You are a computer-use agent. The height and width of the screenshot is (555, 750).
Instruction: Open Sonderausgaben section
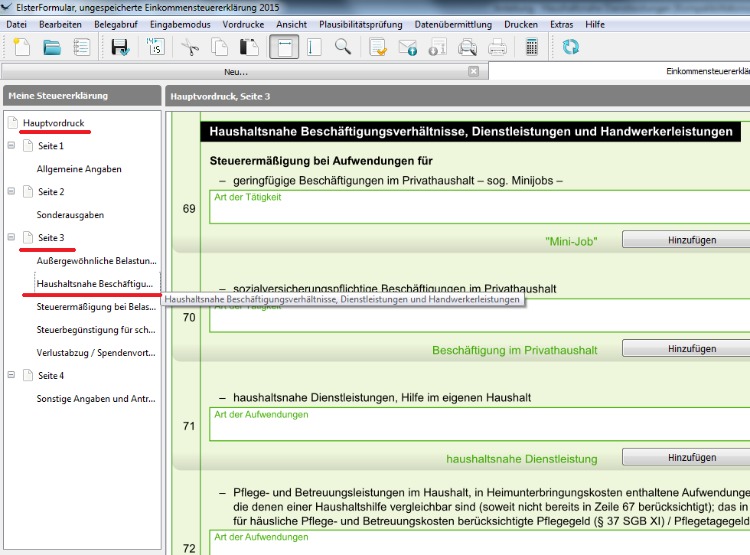click(x=70, y=215)
